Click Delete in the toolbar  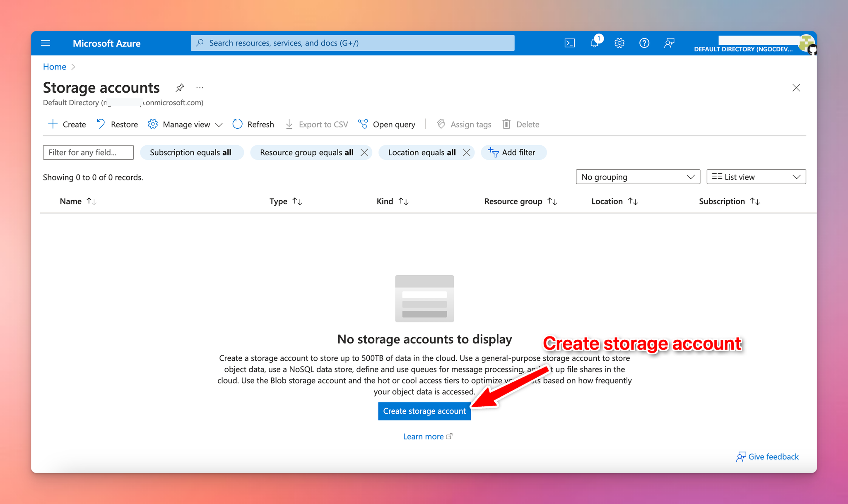tap(520, 124)
